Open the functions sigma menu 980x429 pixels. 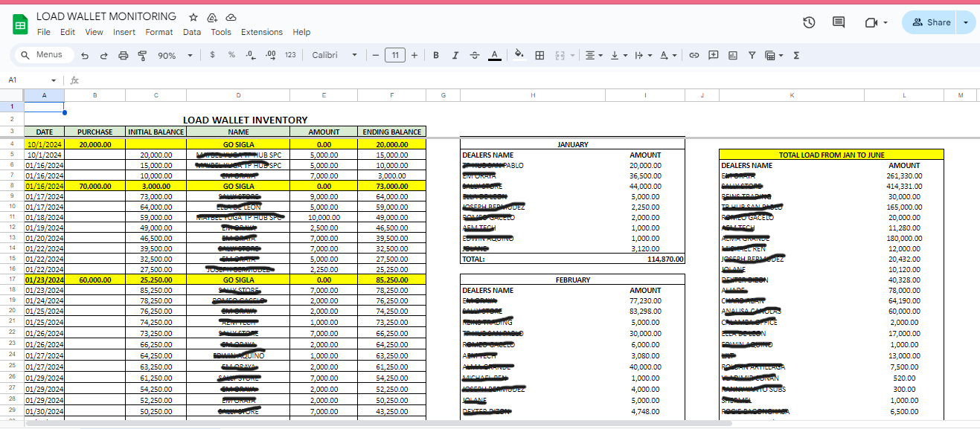pos(796,55)
